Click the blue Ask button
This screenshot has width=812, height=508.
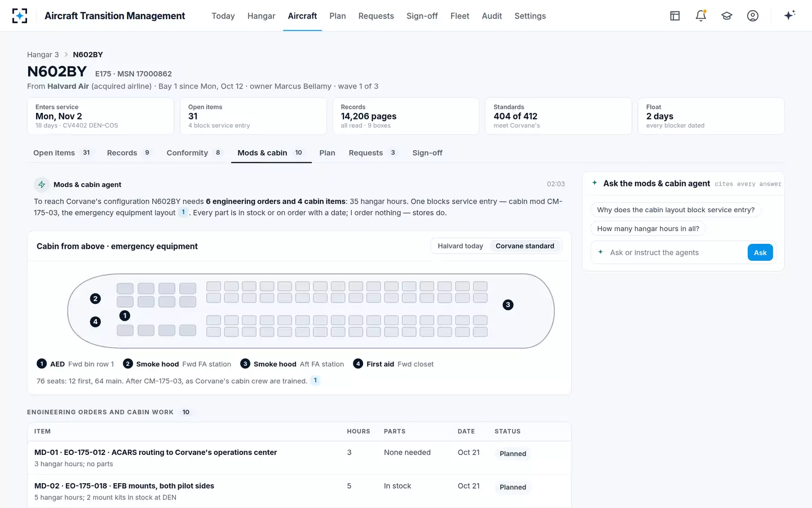pyautogui.click(x=760, y=252)
